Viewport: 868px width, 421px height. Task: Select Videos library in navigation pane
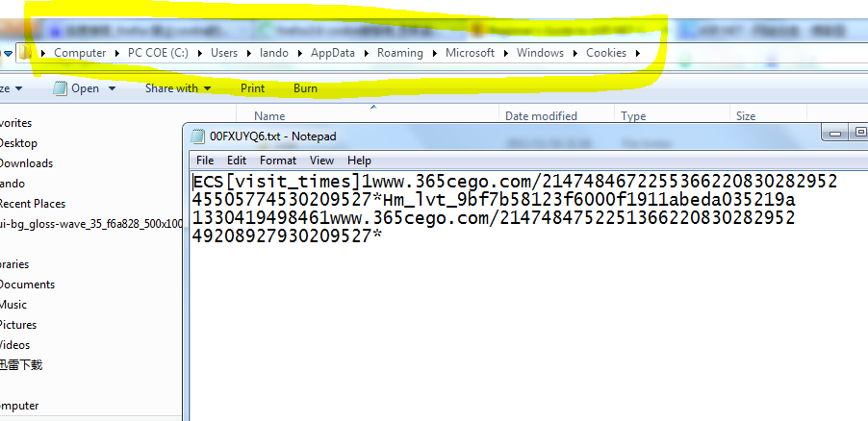15,345
